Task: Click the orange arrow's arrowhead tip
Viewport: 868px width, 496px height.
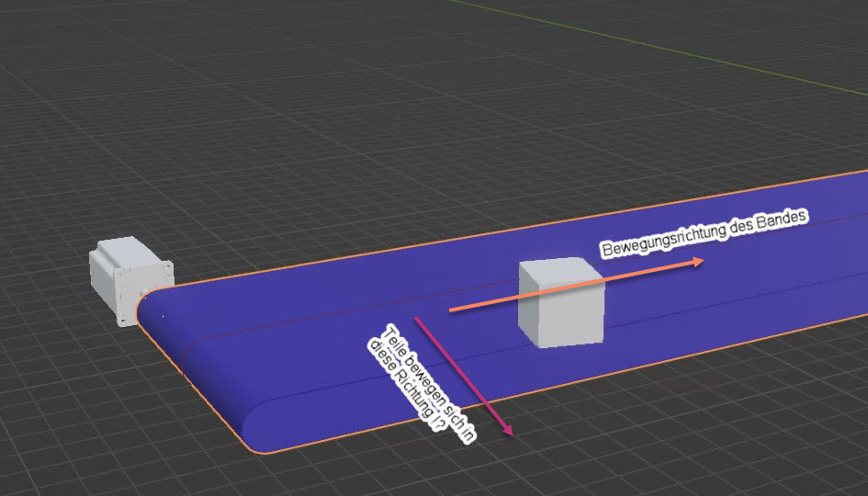Action: tap(702, 262)
